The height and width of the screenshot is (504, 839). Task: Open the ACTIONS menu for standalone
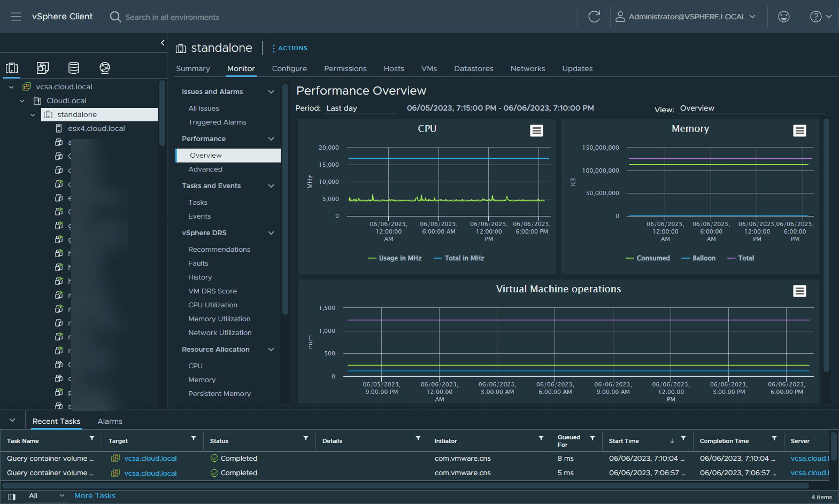290,48
